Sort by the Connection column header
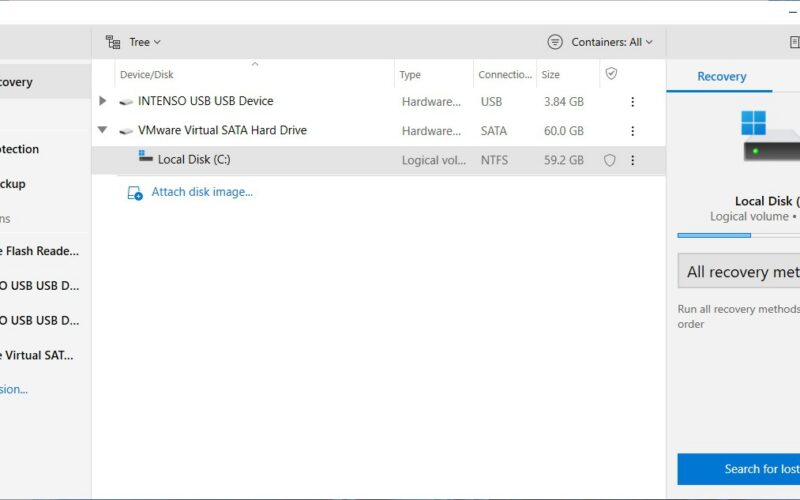Image resolution: width=800 pixels, height=500 pixels. click(505, 74)
